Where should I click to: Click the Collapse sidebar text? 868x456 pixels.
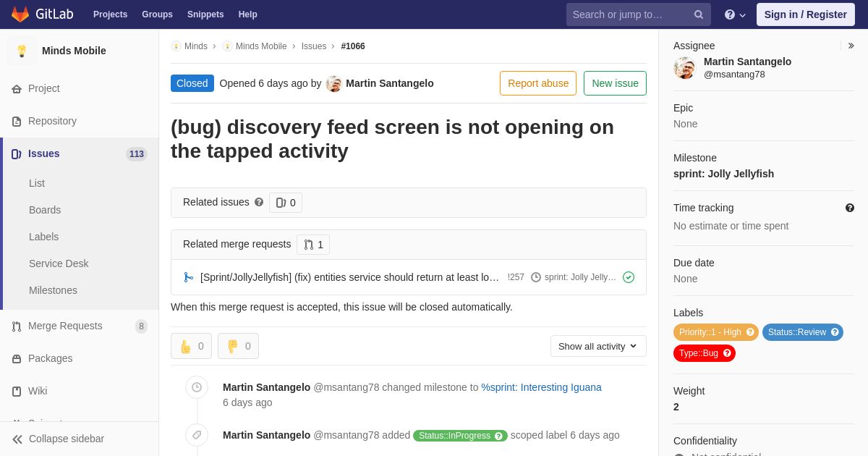67,439
